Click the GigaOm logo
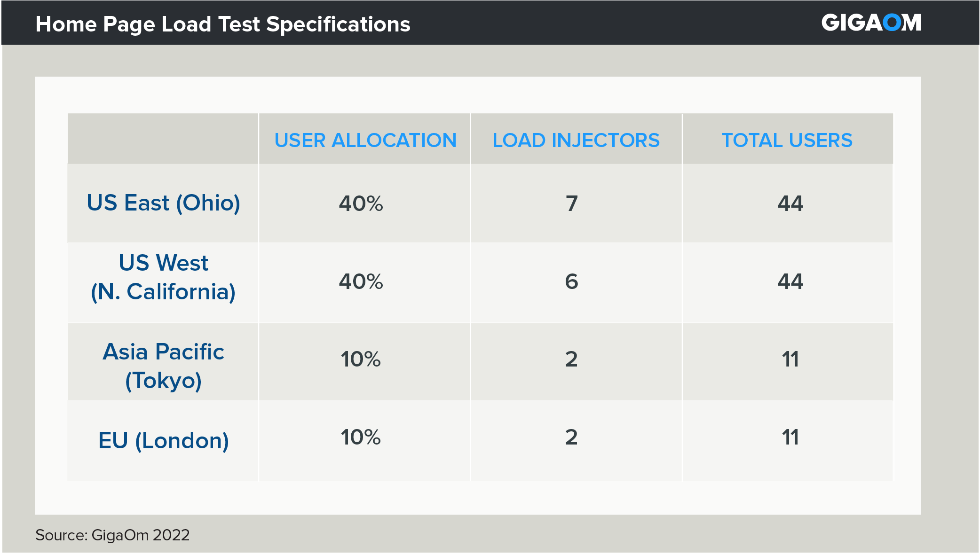Image resolution: width=980 pixels, height=554 pixels. (871, 23)
